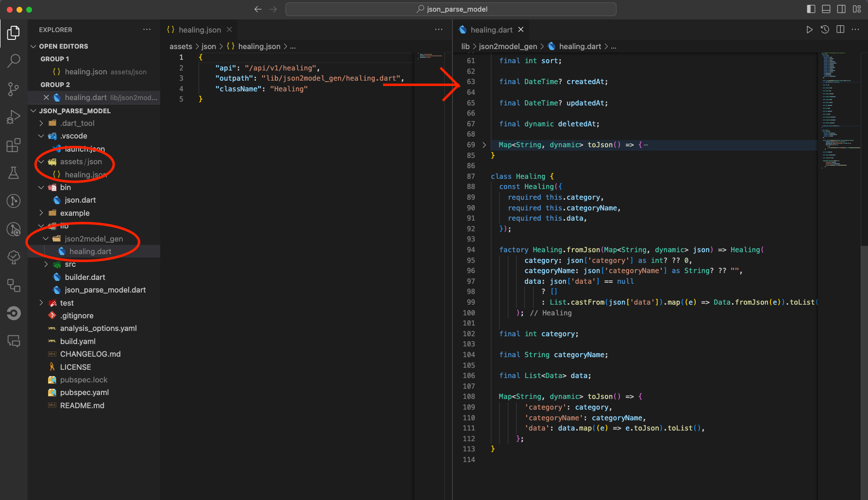The height and width of the screenshot is (500, 868).
Task: Expand the example folder
Action: [74, 213]
